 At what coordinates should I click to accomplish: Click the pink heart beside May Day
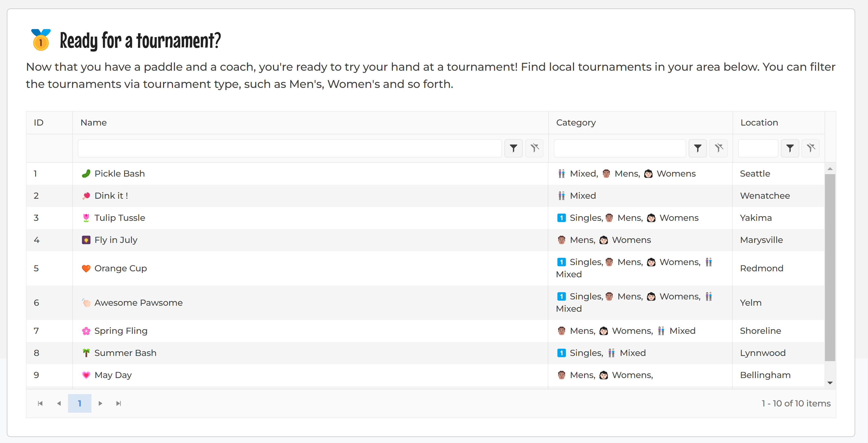coord(86,375)
